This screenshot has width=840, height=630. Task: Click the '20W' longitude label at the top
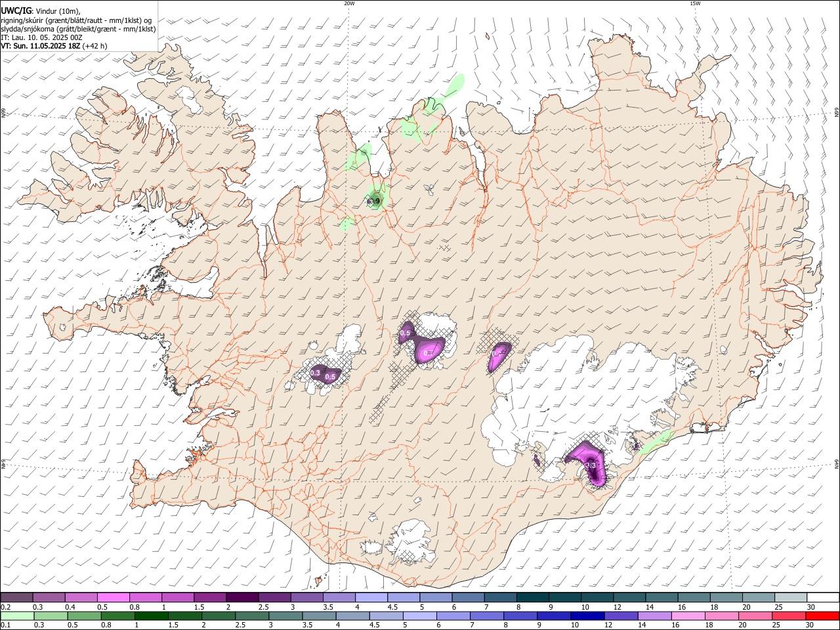(349, 3)
